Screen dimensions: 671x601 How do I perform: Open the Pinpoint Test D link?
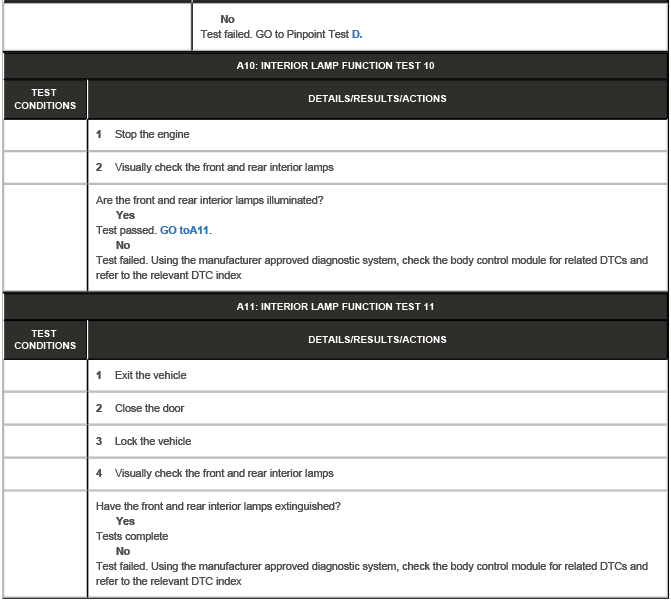tap(357, 34)
